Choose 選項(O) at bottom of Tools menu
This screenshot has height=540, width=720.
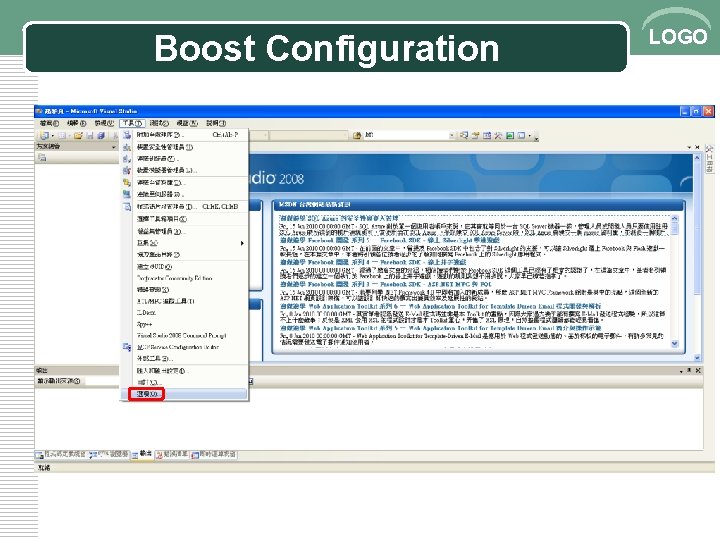point(184,394)
